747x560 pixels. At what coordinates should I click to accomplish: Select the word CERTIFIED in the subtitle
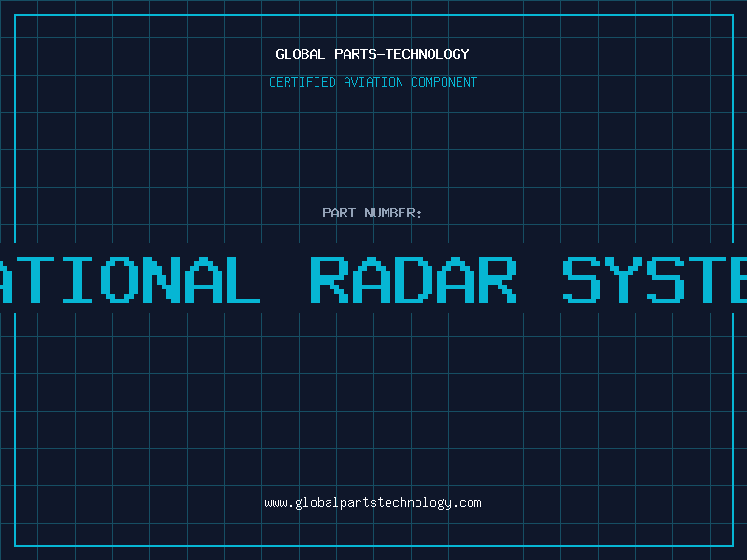point(302,82)
